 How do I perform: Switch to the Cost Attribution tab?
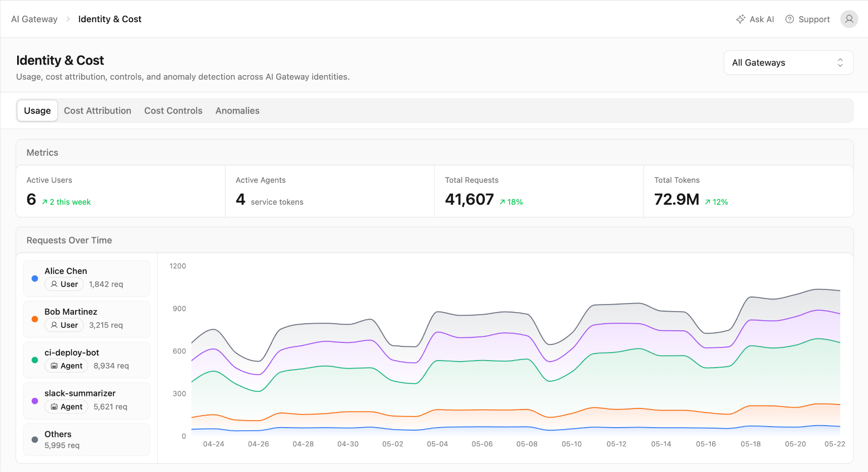tap(97, 110)
